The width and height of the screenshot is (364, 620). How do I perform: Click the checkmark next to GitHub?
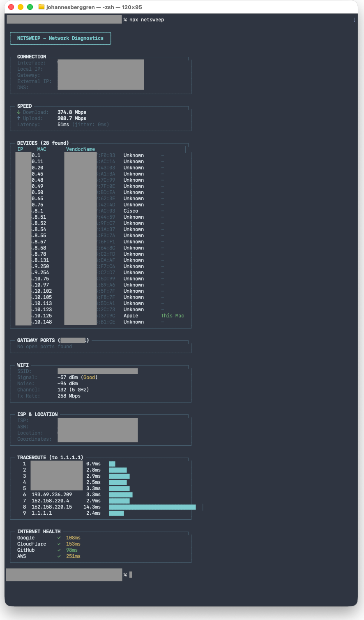[59, 550]
